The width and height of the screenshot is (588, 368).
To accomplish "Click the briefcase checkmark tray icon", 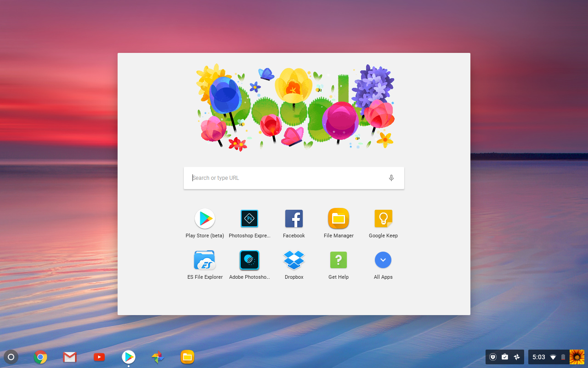I will [505, 357].
